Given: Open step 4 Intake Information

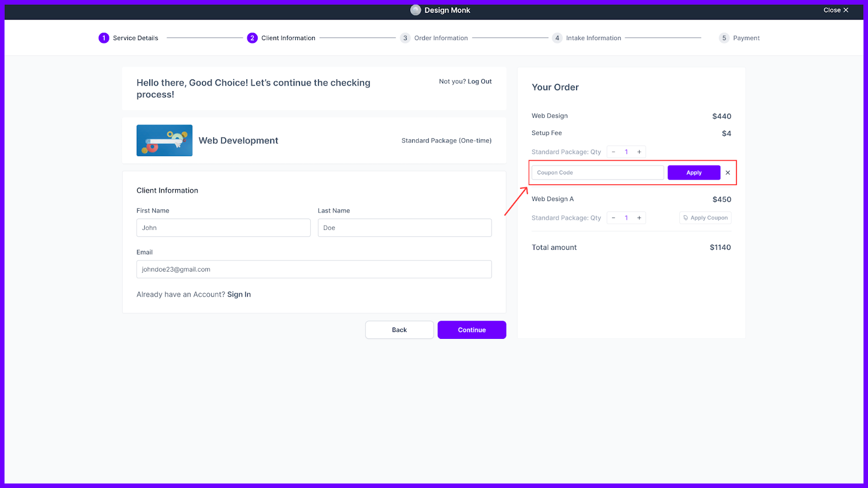Looking at the screenshot, I should pyautogui.click(x=586, y=38).
